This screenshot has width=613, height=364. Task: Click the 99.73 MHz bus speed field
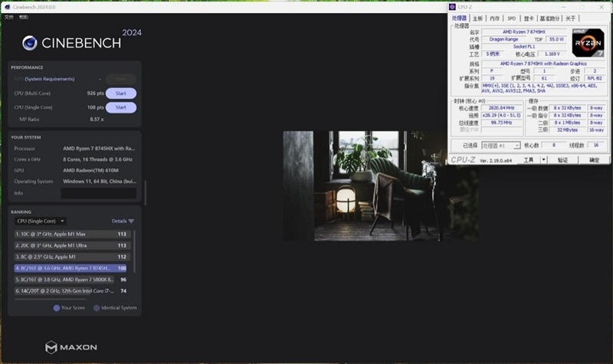[x=501, y=123]
